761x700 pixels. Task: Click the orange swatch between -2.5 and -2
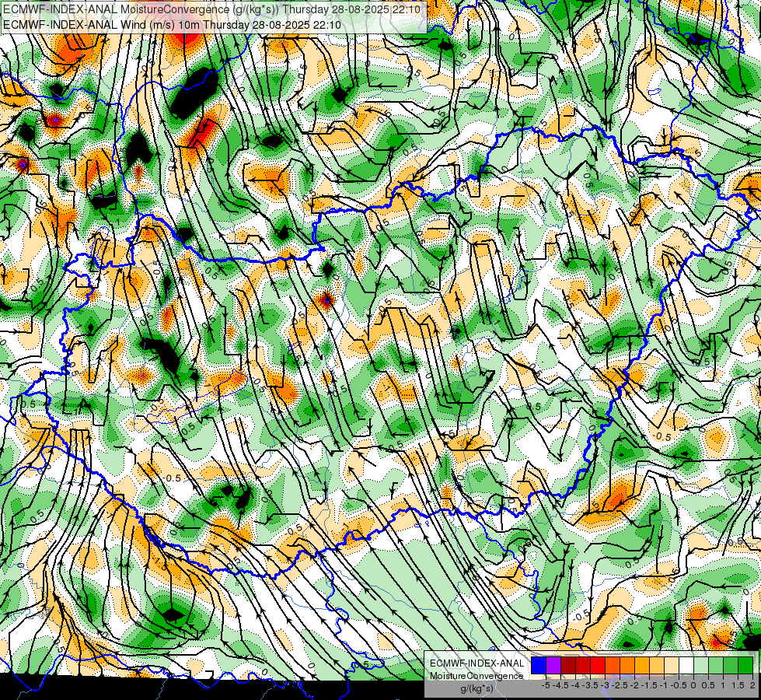pos(627,665)
